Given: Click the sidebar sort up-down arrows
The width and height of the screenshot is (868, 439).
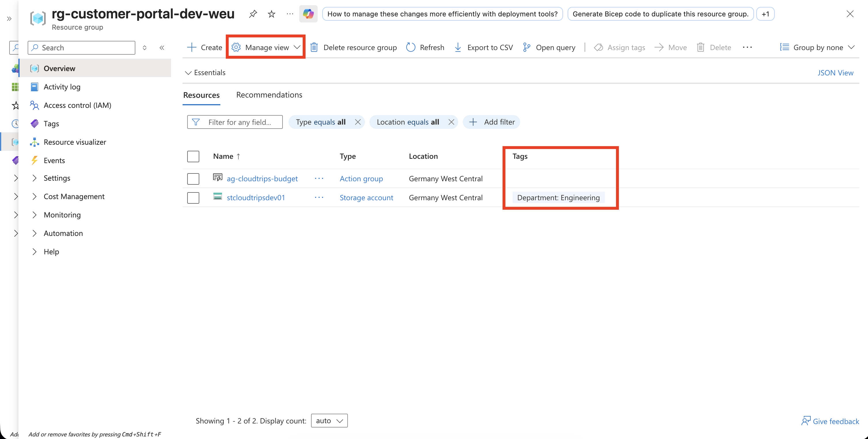Looking at the screenshot, I should coord(145,48).
